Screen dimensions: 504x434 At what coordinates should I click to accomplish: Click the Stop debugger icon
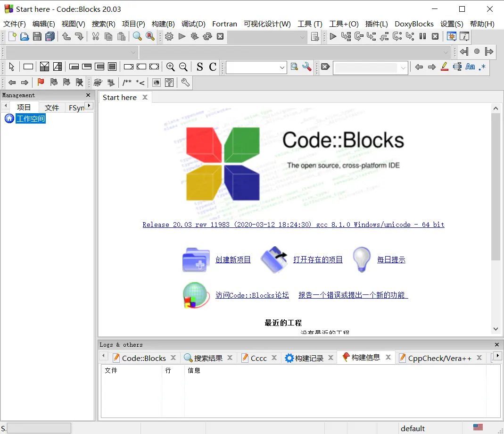click(435, 36)
